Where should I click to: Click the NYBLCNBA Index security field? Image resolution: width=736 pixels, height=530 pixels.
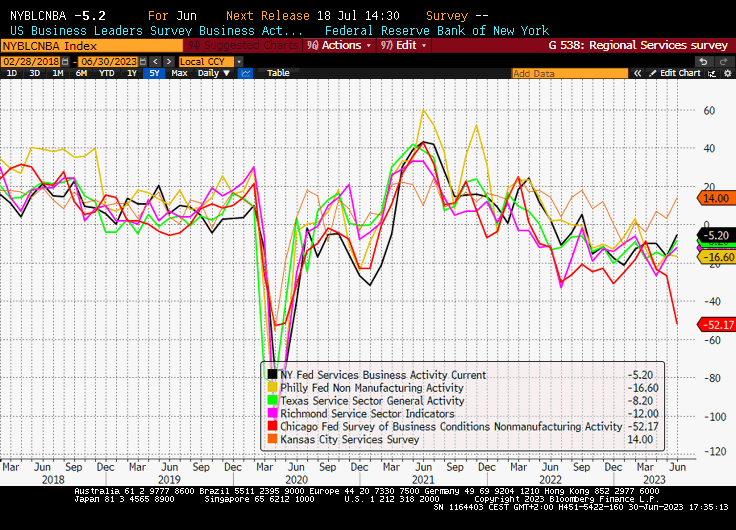(92, 46)
